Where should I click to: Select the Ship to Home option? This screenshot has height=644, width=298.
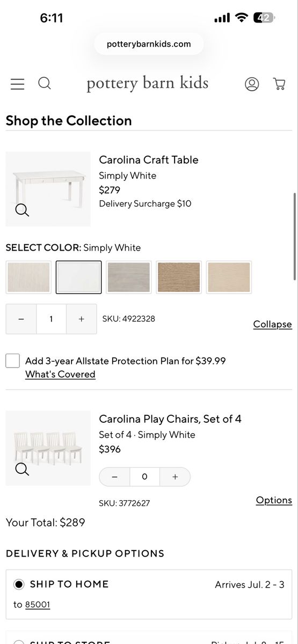tap(19, 584)
